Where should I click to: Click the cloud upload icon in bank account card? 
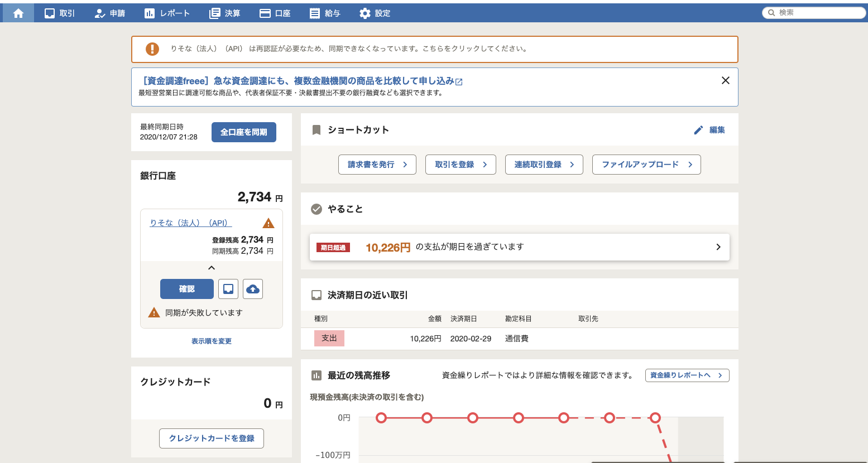point(253,289)
